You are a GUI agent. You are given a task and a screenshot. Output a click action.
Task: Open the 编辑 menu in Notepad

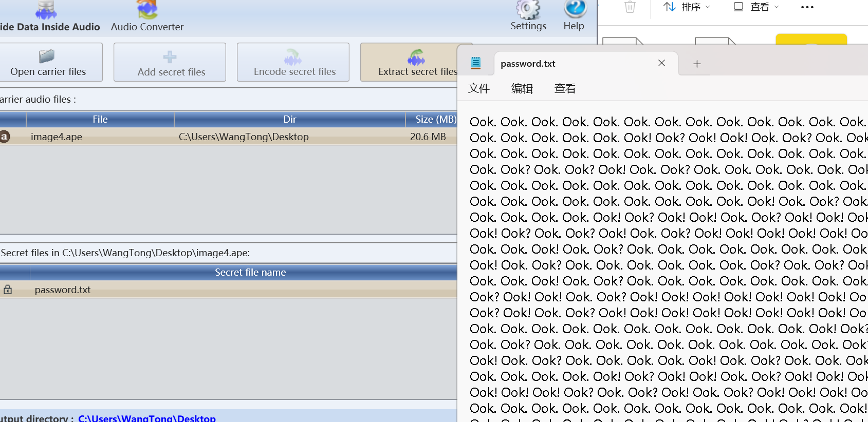click(522, 88)
